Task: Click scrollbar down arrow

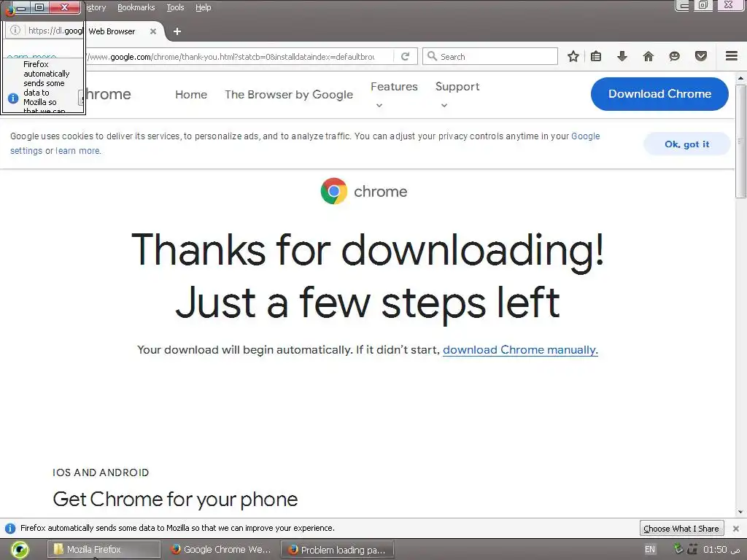Action: click(x=740, y=513)
